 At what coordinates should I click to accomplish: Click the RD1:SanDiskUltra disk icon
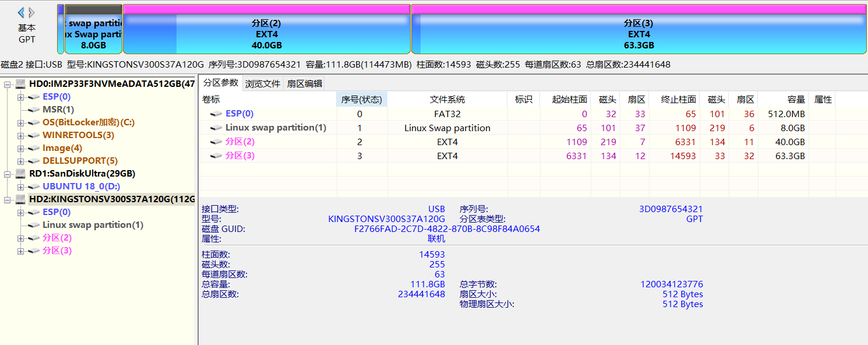22,173
